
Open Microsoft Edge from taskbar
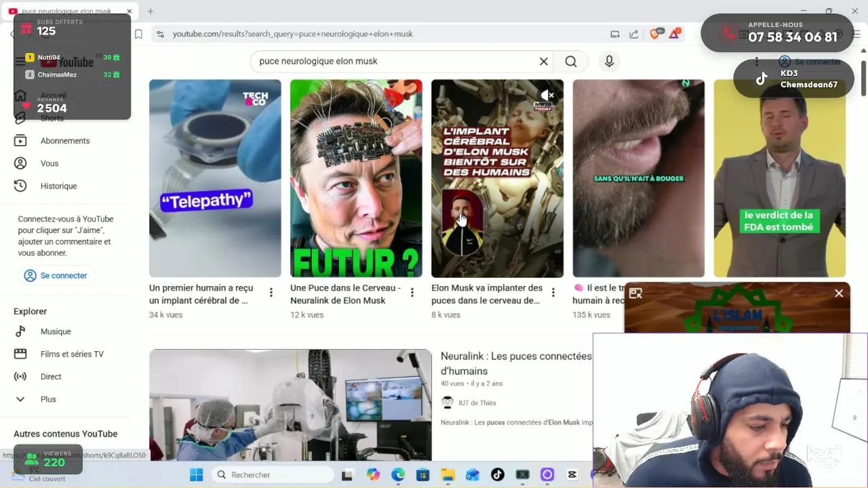(398, 475)
